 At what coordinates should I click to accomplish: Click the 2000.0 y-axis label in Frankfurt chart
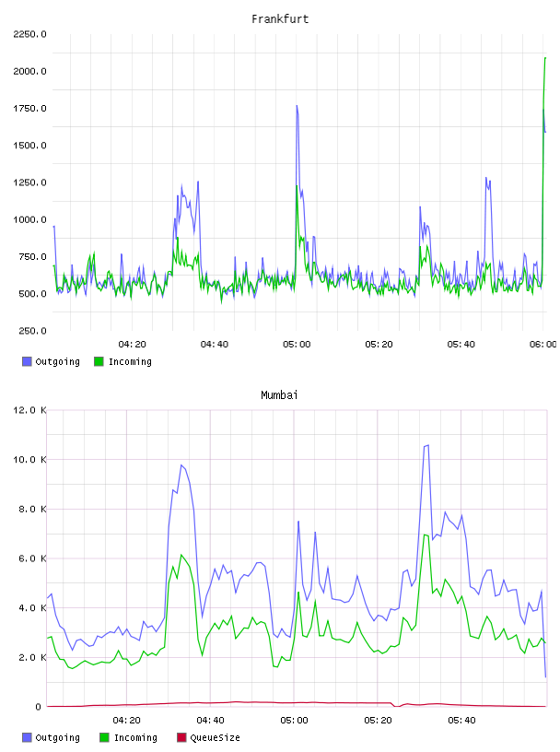pos(29,72)
